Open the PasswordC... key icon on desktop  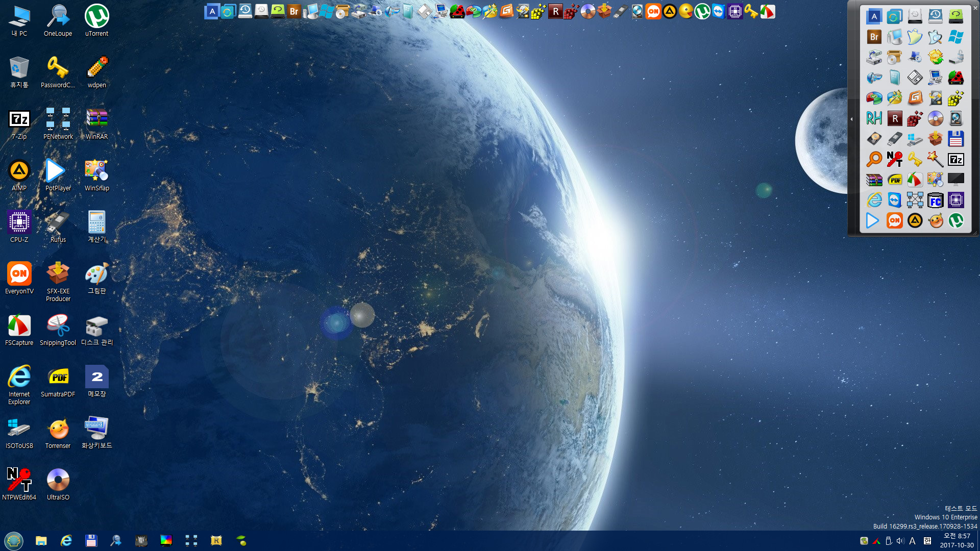[58, 72]
